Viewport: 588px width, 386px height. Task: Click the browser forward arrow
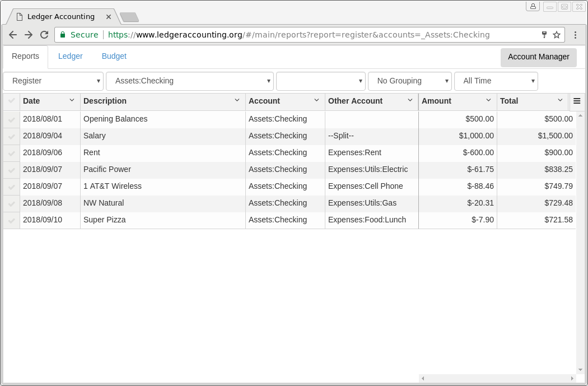(28, 35)
